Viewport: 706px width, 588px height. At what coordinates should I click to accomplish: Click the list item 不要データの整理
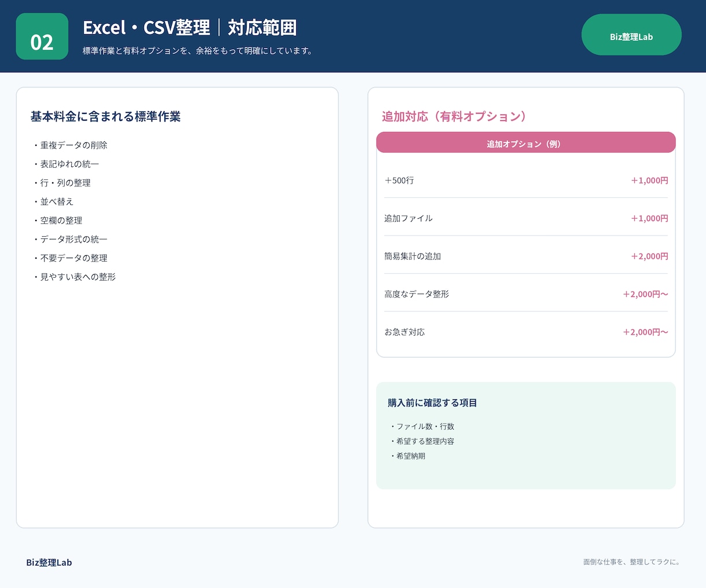(x=69, y=258)
